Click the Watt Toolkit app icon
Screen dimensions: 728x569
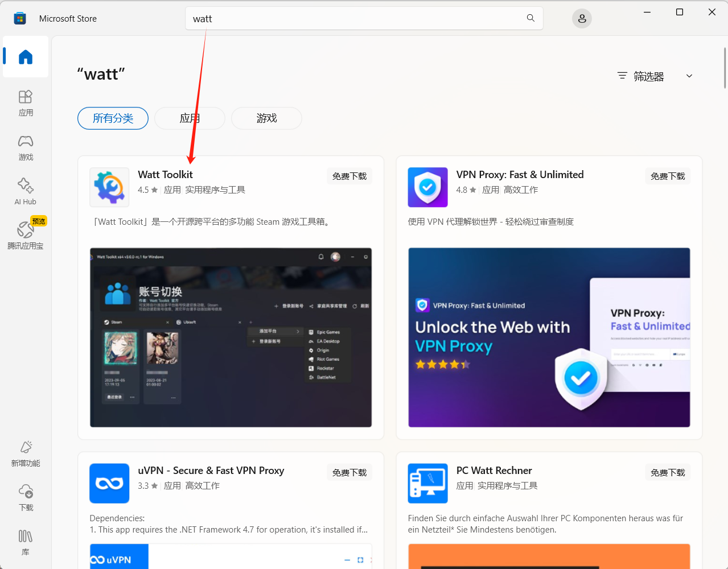[x=109, y=187]
